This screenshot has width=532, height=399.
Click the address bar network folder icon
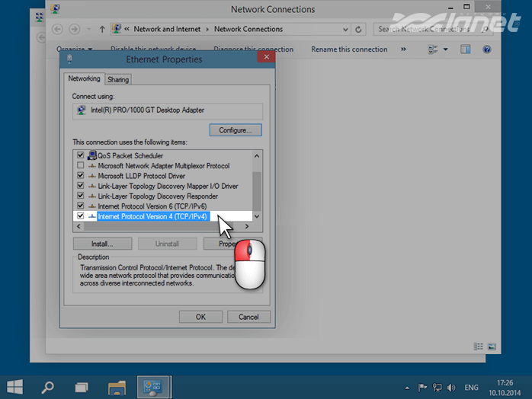click(x=117, y=29)
